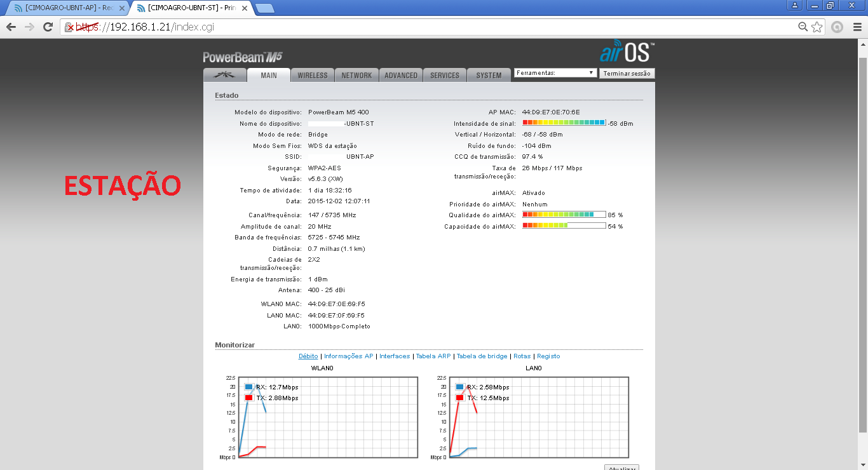The width and height of the screenshot is (868, 470).
Task: Select the device model text PowerBeam M5 400
Action: (338, 112)
